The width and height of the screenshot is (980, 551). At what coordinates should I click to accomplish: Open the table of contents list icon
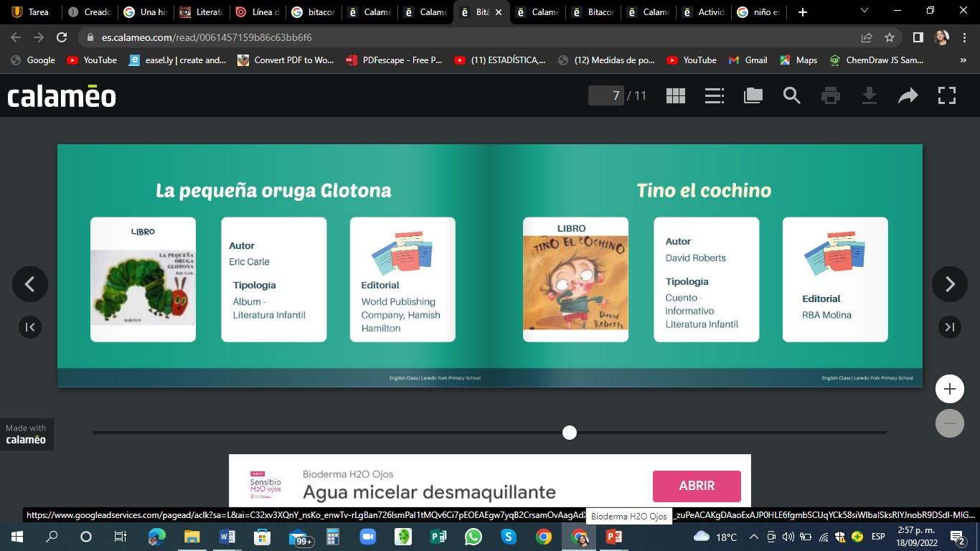pos(715,95)
